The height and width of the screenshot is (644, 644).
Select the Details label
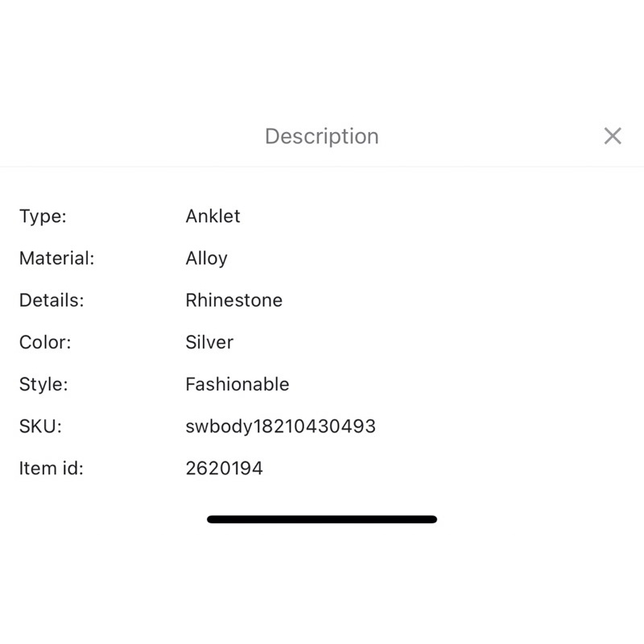pyautogui.click(x=52, y=300)
